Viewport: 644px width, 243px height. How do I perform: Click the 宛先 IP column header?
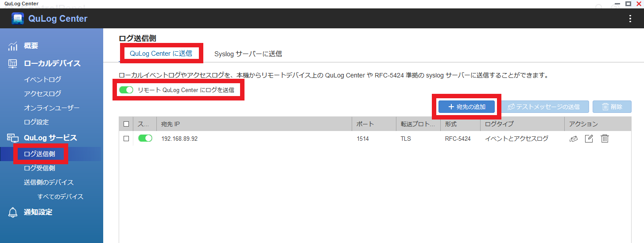[x=254, y=124]
